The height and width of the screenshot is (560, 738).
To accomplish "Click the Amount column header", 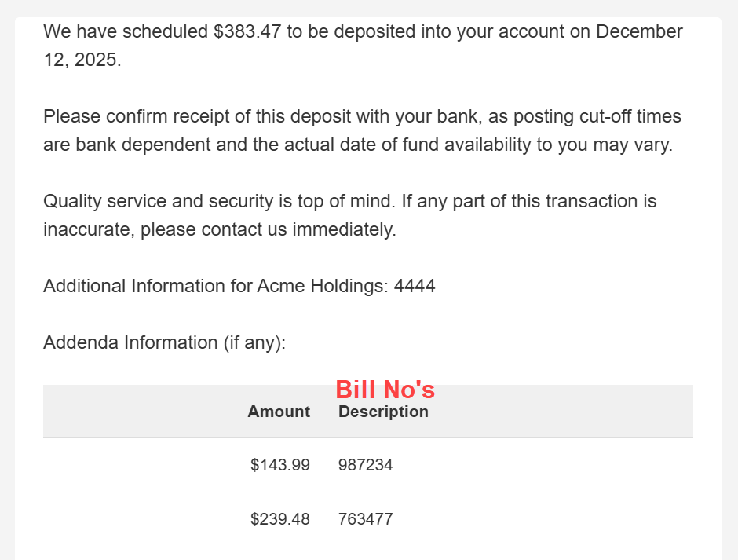I will click(279, 412).
